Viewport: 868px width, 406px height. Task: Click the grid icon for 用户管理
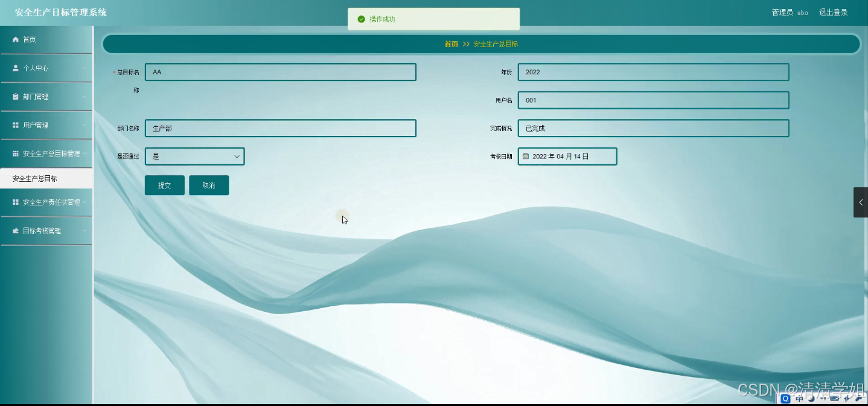tap(16, 125)
